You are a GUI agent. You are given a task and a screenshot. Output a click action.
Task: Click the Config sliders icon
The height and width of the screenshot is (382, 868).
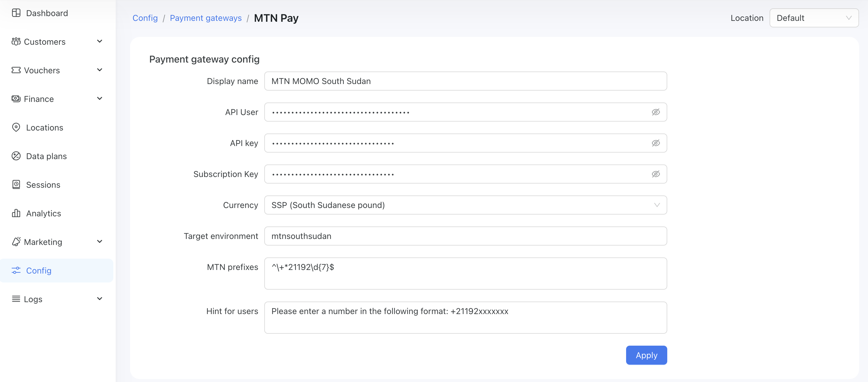point(16,270)
